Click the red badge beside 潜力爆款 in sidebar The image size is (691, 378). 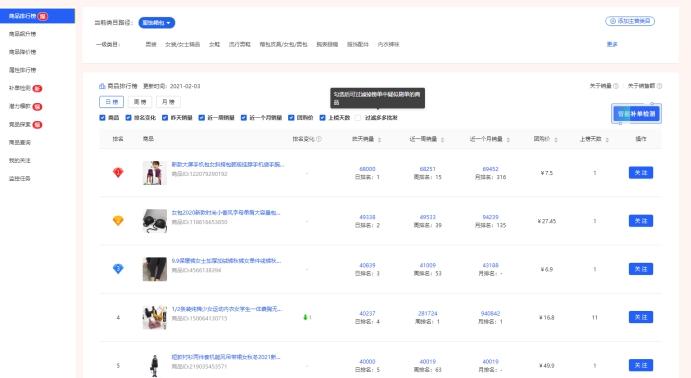[x=37, y=106]
